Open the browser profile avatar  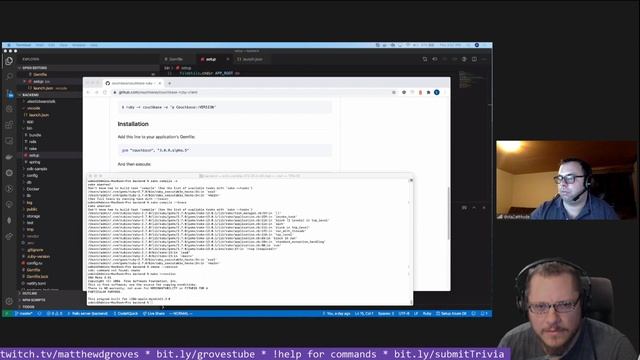pyautogui.click(x=437, y=92)
